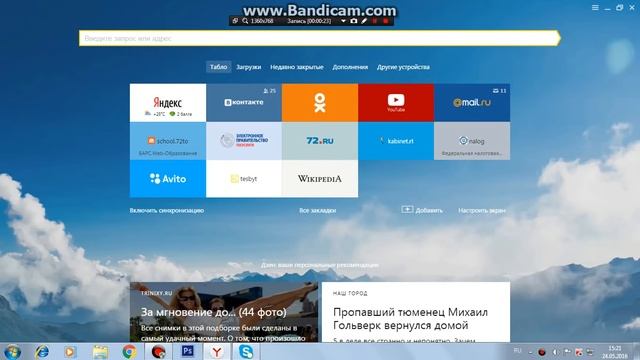Open the nalog tile
Viewport: 640px width, 360px height.
(x=472, y=141)
